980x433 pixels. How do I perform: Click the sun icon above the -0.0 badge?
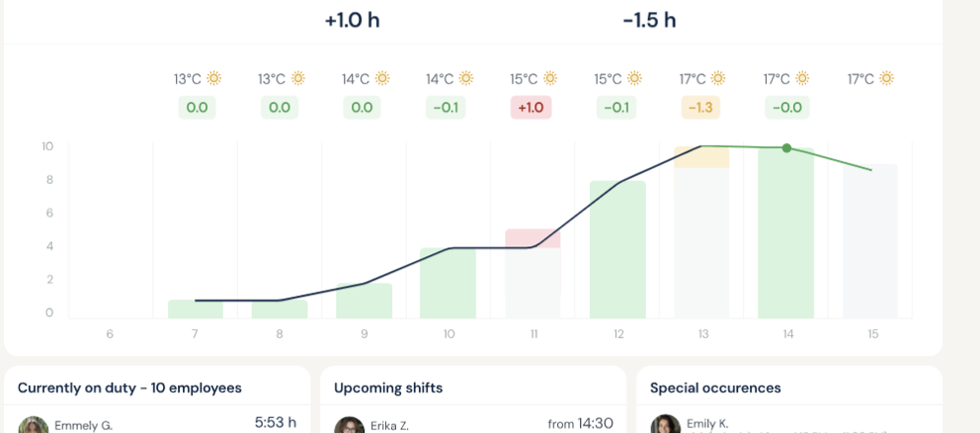(802, 79)
